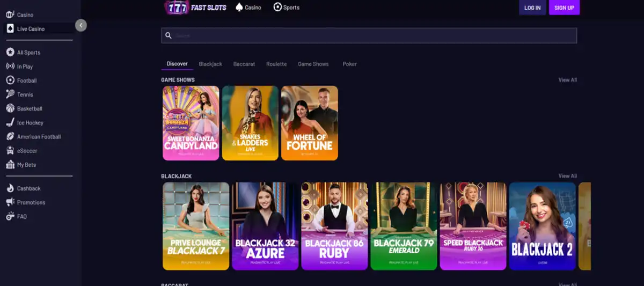
Task: Click the BLACKJACK section heading
Action: coord(176,176)
